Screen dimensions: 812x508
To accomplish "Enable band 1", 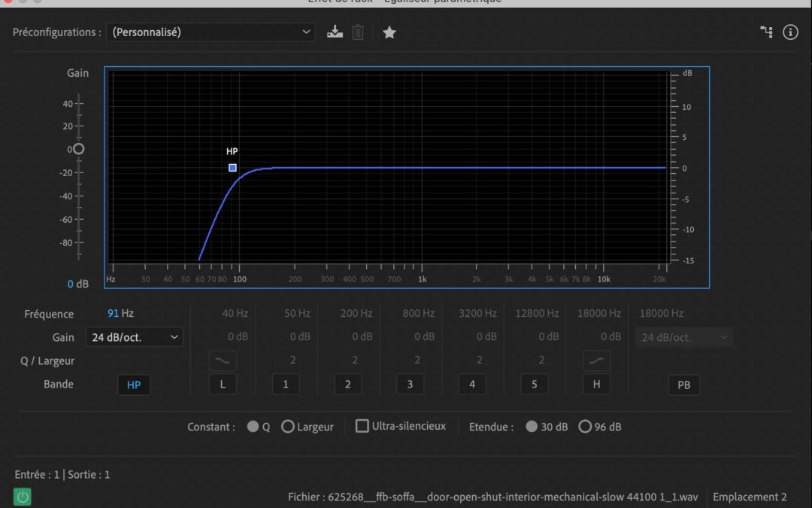I will coord(286,384).
